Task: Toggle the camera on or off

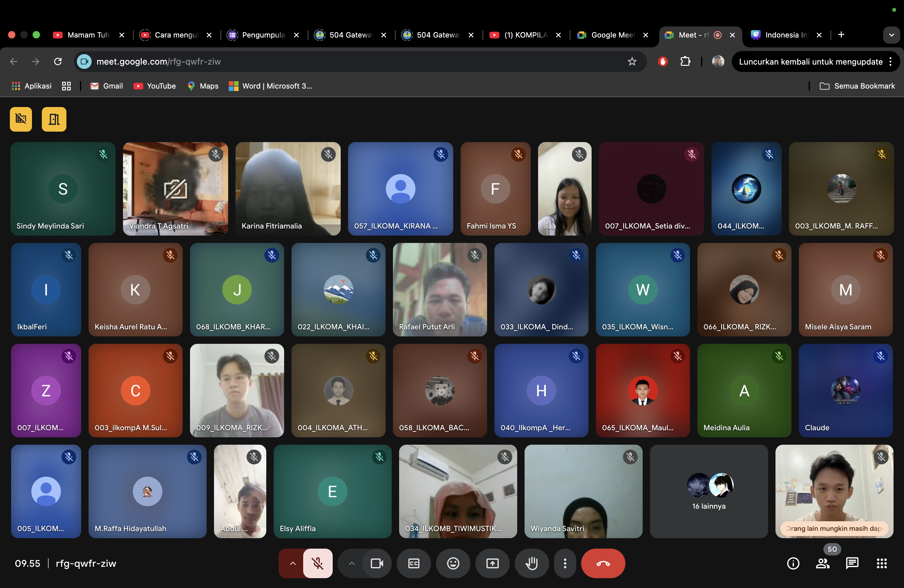Action: [377, 563]
